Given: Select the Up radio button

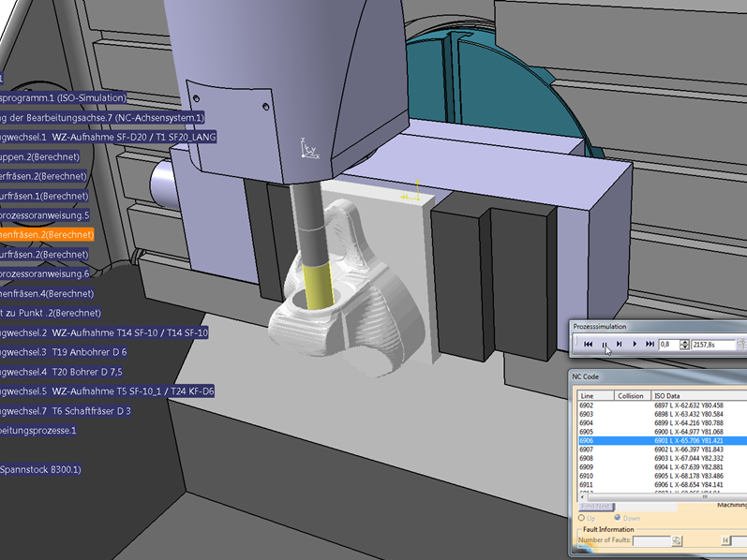Looking at the screenshot, I should pos(581,518).
